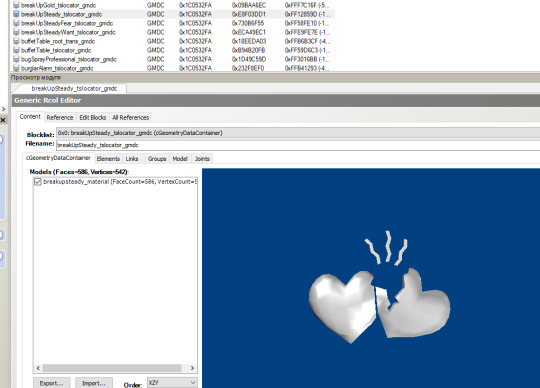Select the bugSprayProfessional_tslocator_gmdc file name
The height and width of the screenshot is (388, 540).
pos(69,59)
